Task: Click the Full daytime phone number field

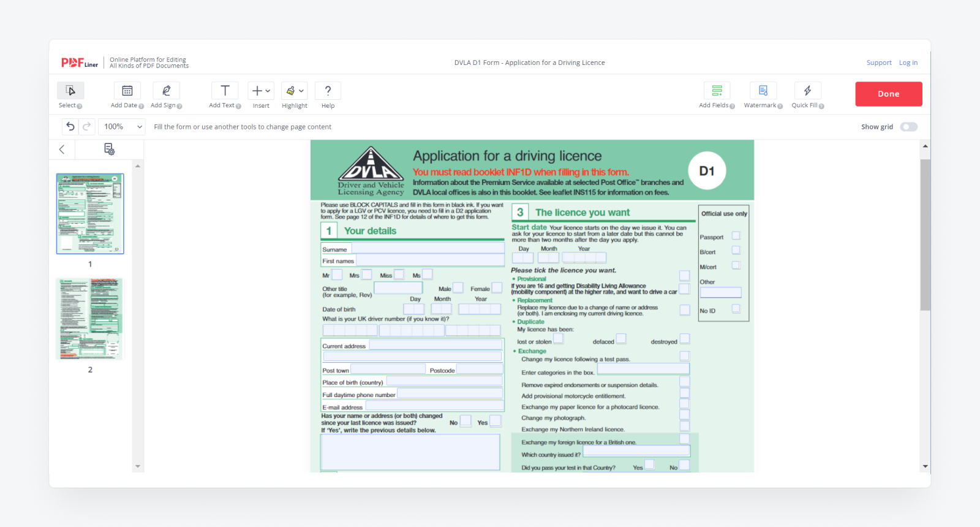Action: click(x=450, y=393)
